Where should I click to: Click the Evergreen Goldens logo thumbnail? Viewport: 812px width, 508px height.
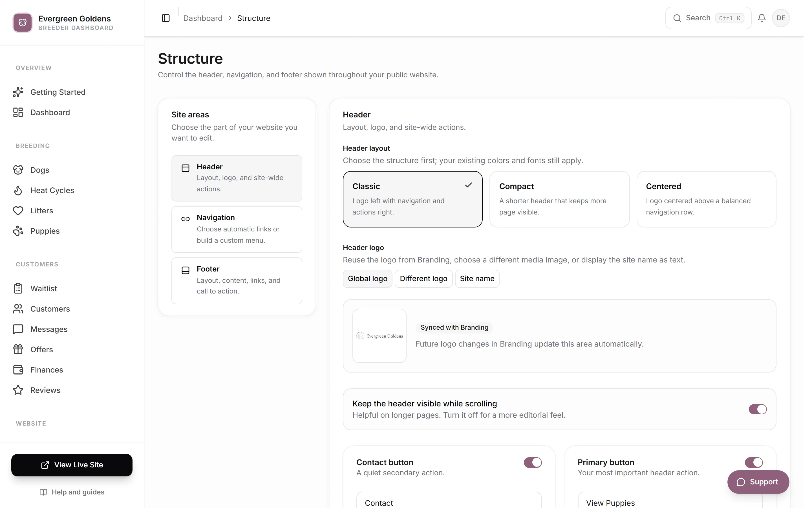click(x=379, y=336)
